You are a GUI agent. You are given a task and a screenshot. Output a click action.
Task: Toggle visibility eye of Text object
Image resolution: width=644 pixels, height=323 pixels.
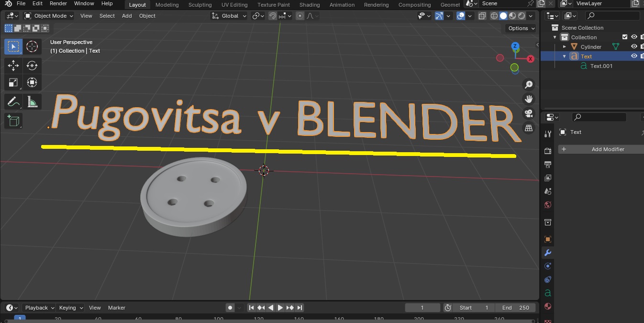click(634, 56)
